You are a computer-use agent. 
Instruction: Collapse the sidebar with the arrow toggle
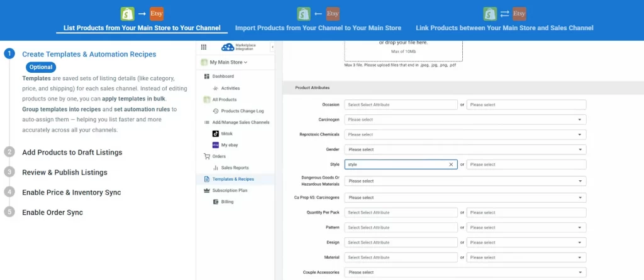click(x=272, y=47)
